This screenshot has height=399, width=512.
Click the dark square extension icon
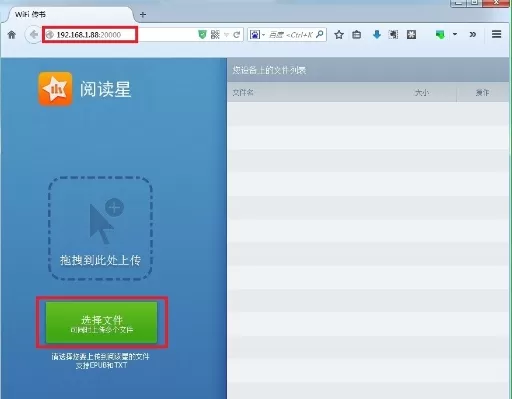[x=411, y=34]
